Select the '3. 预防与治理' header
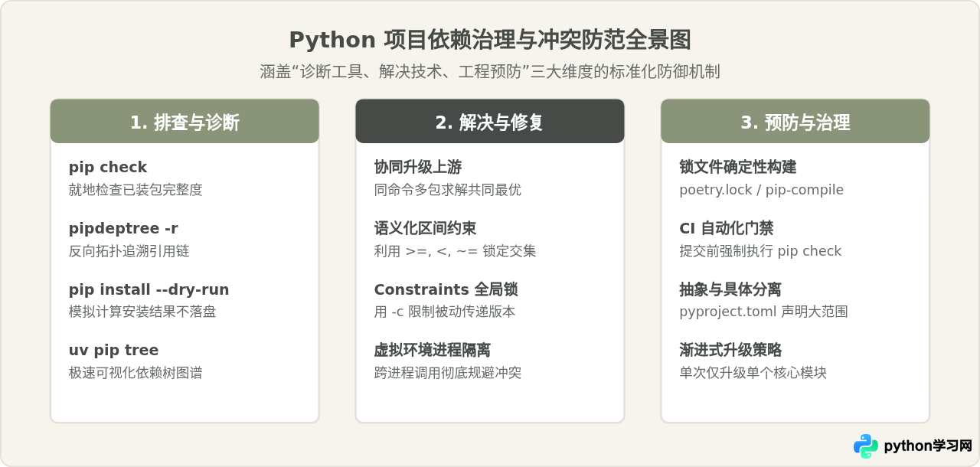Viewport: 980px width, 467px height. (795, 122)
